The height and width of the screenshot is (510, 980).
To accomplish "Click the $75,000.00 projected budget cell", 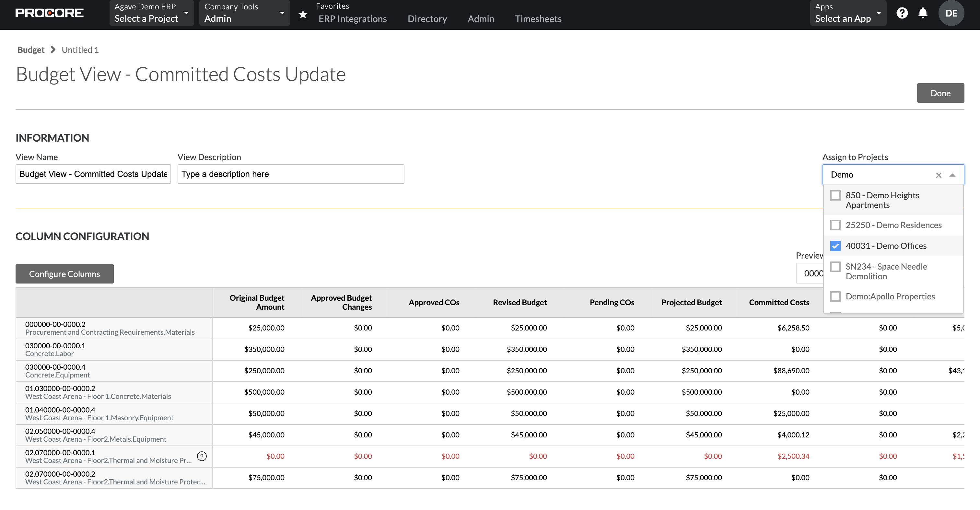I will pos(704,477).
